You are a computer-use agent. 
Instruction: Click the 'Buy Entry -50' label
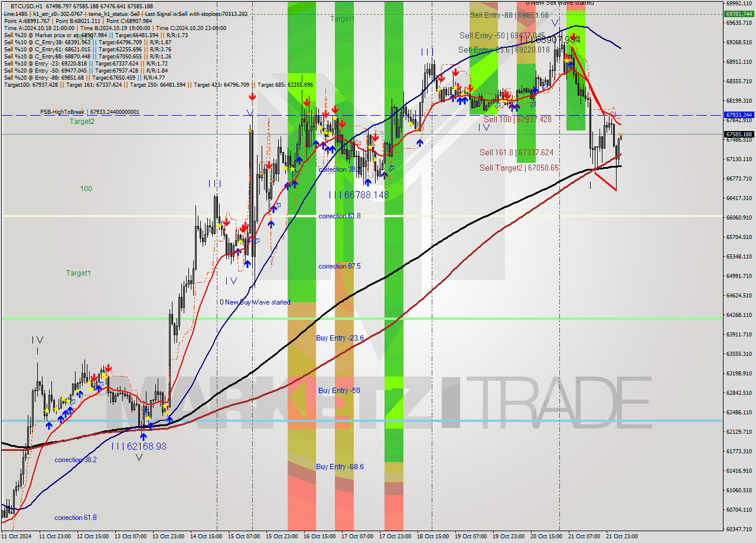[339, 391]
